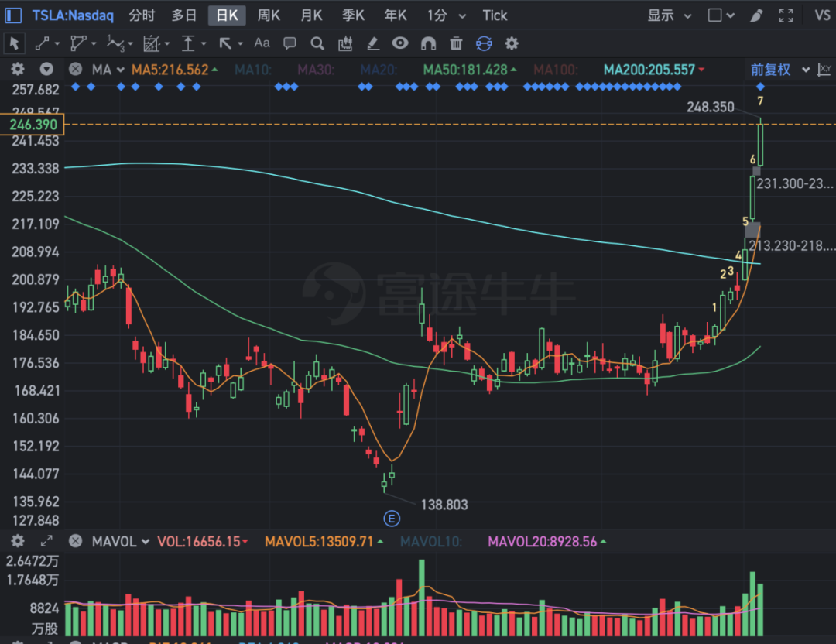This screenshot has width=836, height=644.
Task: Toggle the MA10 line
Action: point(252,70)
